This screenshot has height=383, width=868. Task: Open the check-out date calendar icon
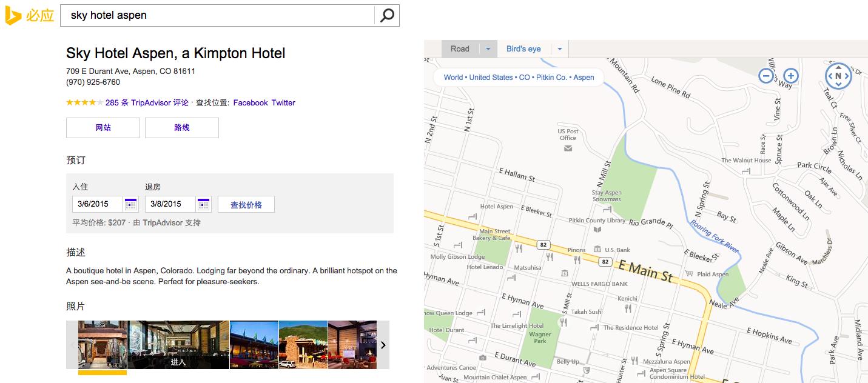tap(204, 204)
